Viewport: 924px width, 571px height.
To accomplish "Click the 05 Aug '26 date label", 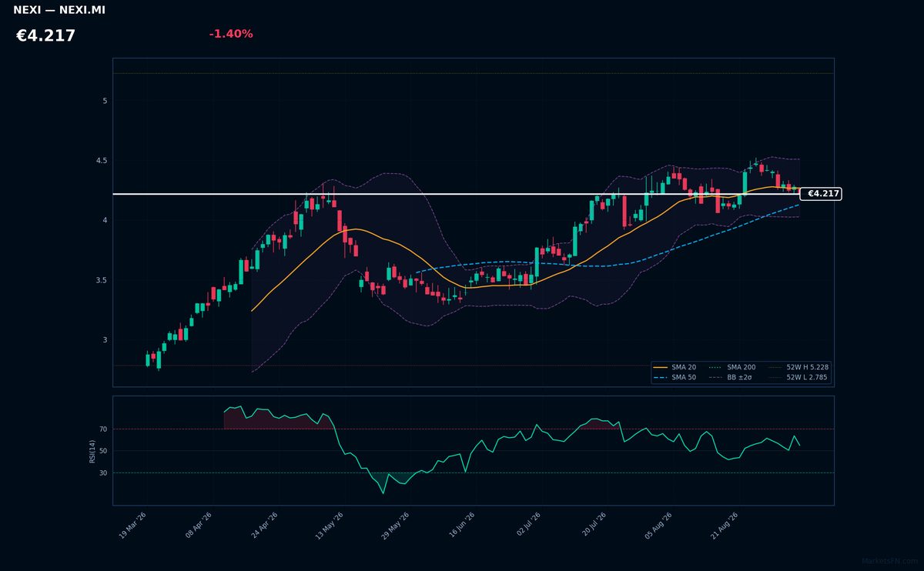I will [x=658, y=526].
